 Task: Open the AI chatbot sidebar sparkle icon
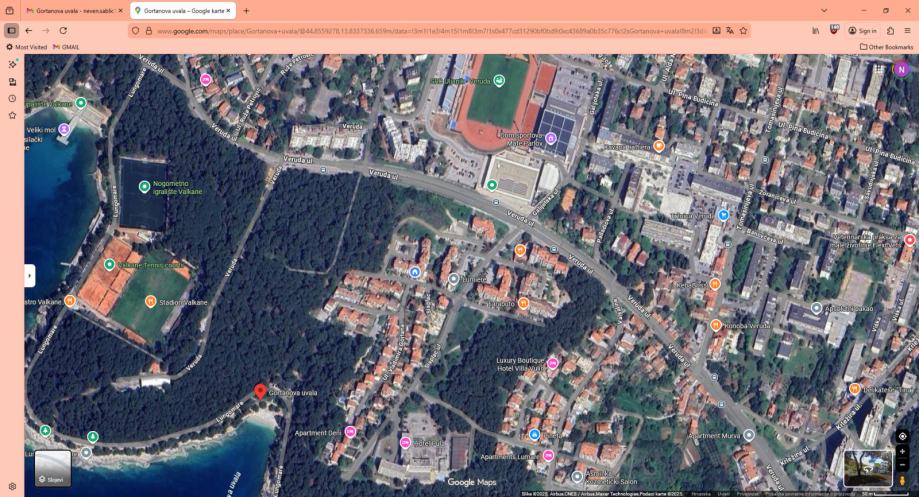pos(12,64)
